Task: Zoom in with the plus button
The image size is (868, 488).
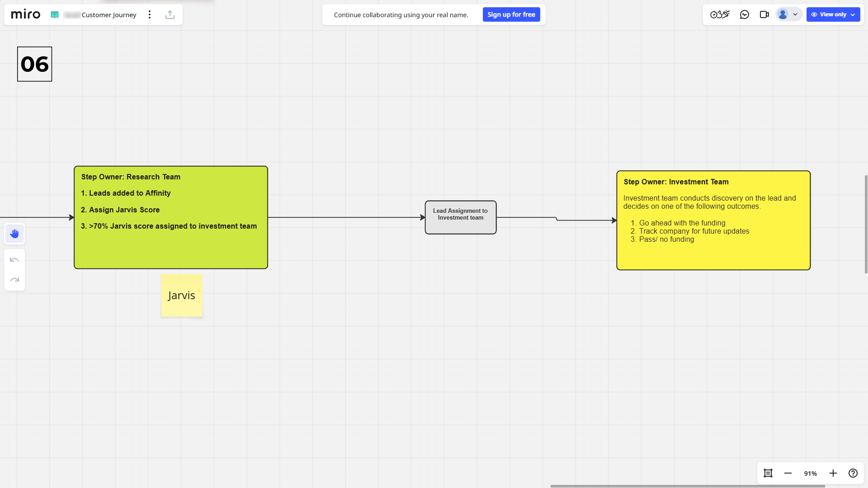Action: 833,473
